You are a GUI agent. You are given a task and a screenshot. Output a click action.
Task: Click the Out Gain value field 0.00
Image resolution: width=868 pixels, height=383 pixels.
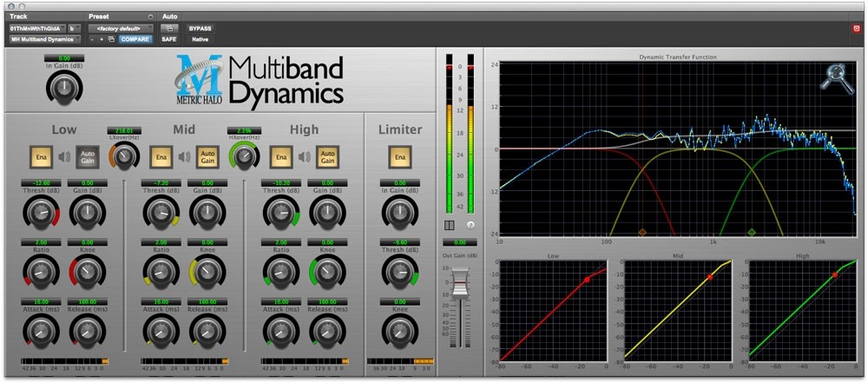point(459,242)
